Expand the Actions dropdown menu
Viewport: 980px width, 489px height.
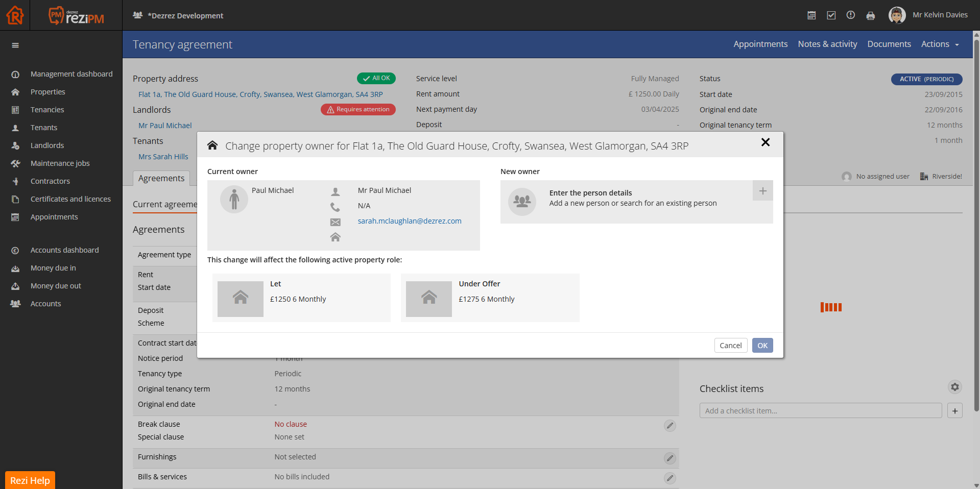pos(940,44)
